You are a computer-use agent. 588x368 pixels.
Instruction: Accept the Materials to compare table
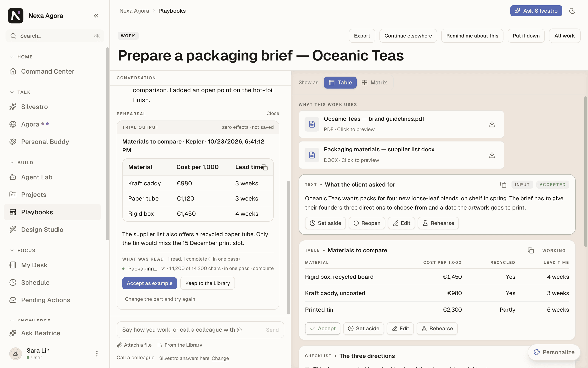322,328
